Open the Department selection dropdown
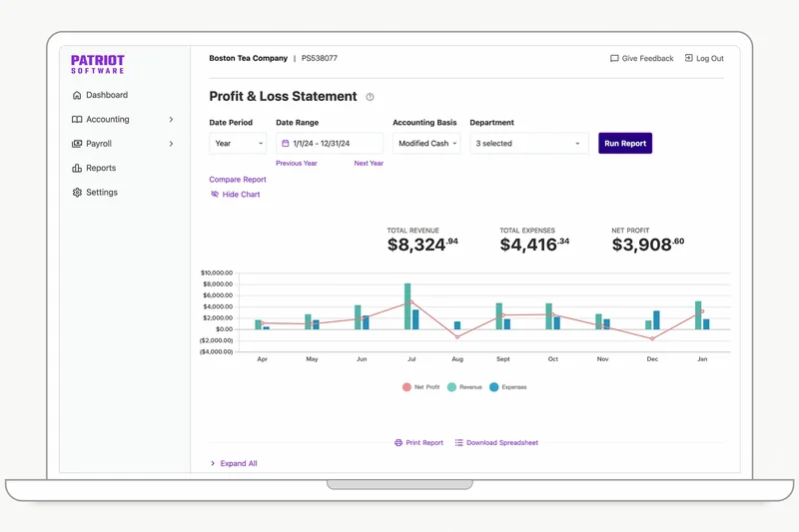The height and width of the screenshot is (532, 799). (x=529, y=144)
